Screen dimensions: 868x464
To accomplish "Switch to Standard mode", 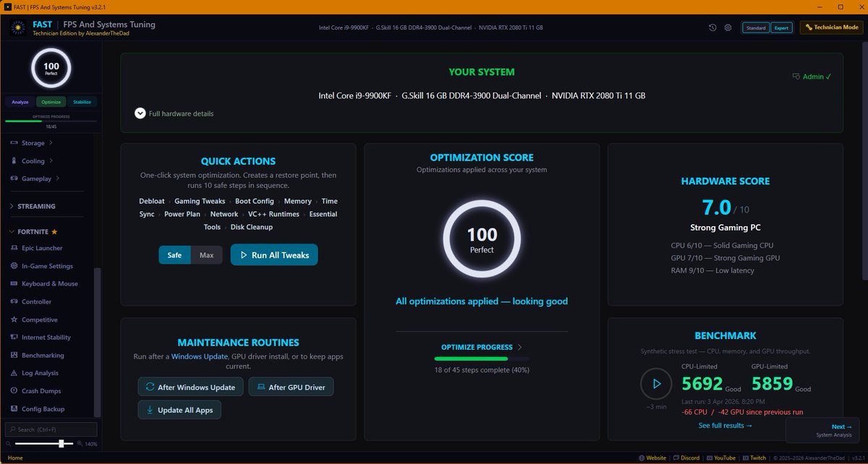I will click(x=756, y=27).
